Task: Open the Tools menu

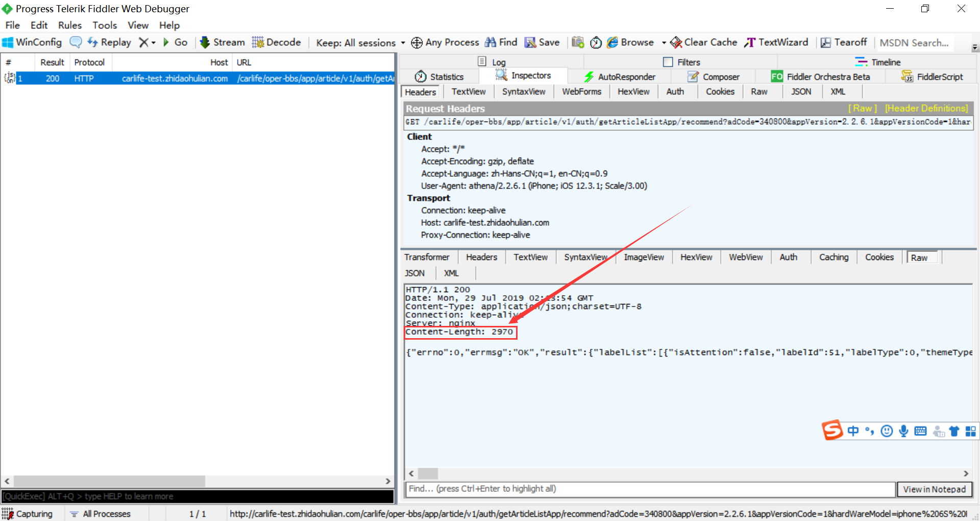Action: tap(105, 25)
